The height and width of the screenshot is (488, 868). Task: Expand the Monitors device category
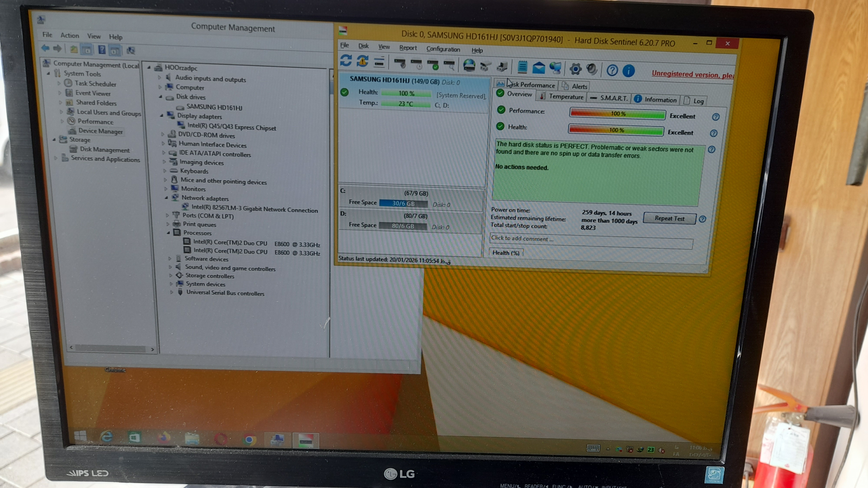coord(166,188)
